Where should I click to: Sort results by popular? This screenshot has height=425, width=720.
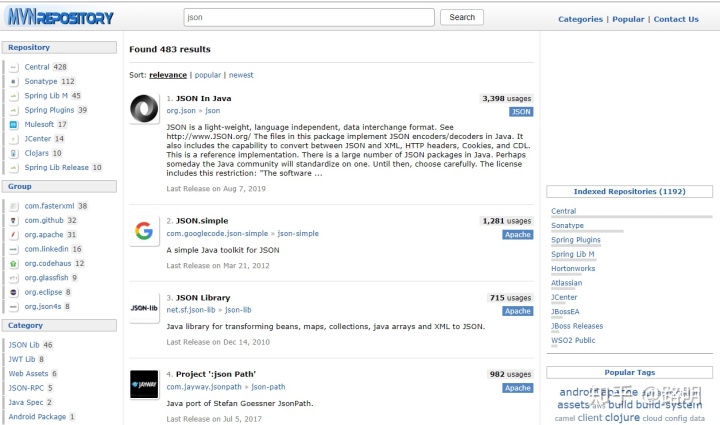click(x=208, y=75)
